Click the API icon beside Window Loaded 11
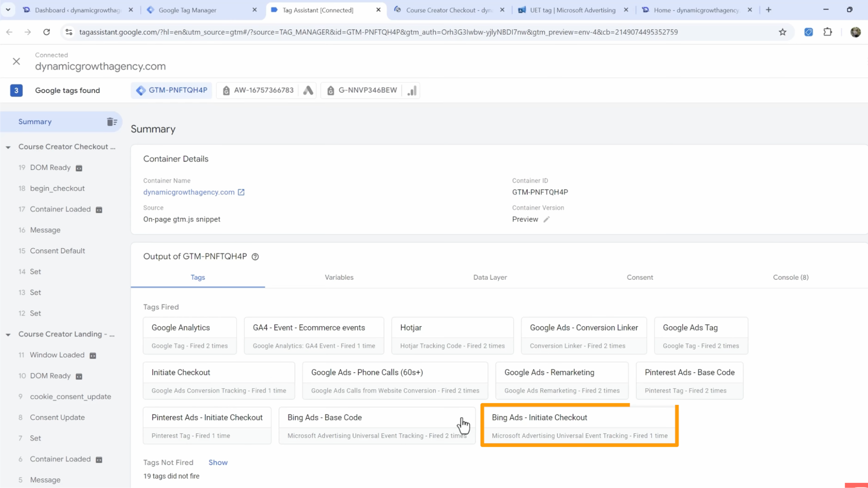This screenshot has height=488, width=868. [x=93, y=355]
